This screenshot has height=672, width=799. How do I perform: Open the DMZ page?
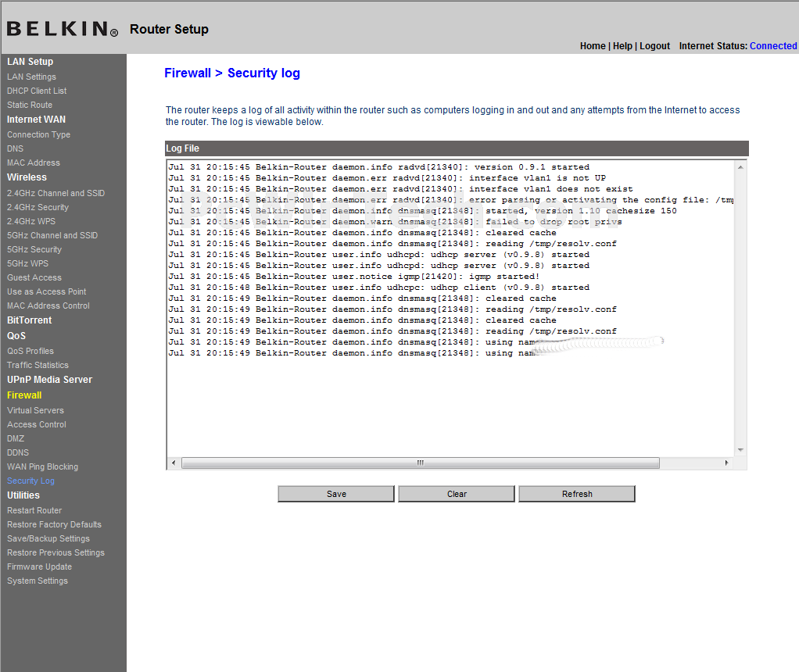(16, 438)
